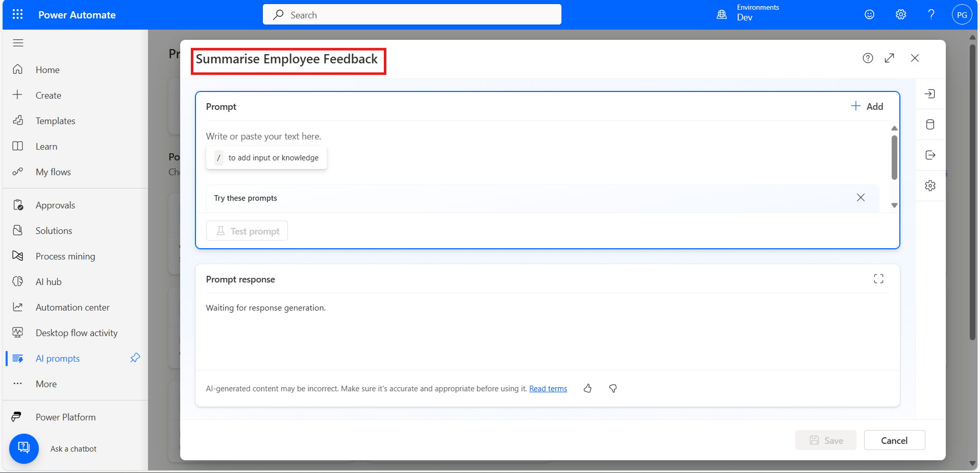
Task: Open prompt settings gear in right rail
Action: pos(930,186)
